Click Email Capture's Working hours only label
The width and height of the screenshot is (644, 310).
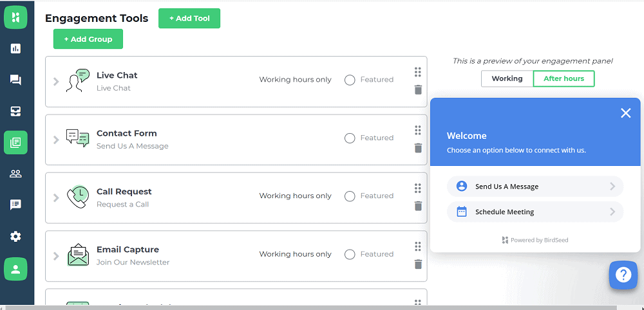tap(296, 254)
